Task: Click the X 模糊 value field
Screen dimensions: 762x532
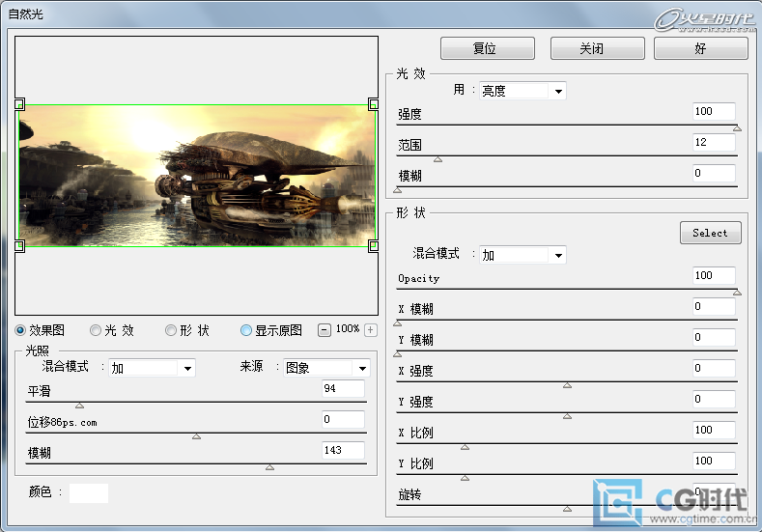Action: (x=714, y=307)
